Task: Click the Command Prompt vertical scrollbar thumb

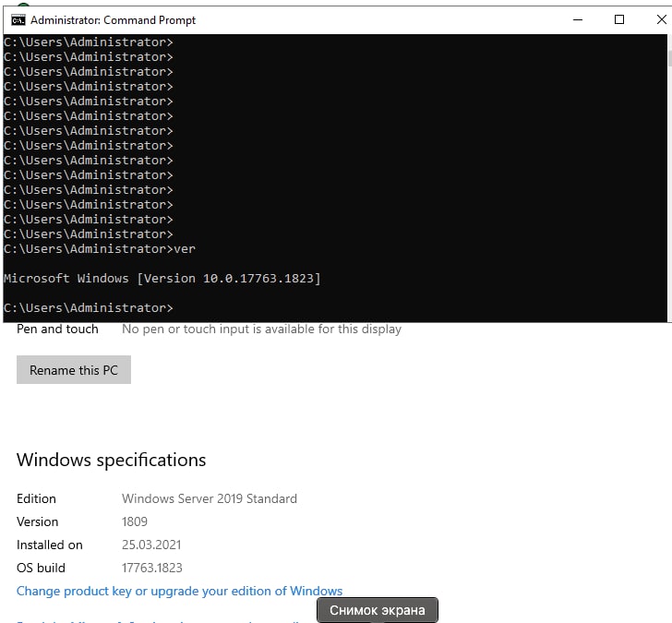Action: tap(669, 58)
